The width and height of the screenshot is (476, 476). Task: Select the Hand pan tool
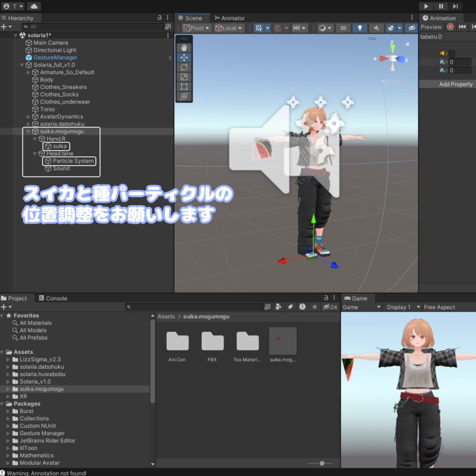point(184,47)
